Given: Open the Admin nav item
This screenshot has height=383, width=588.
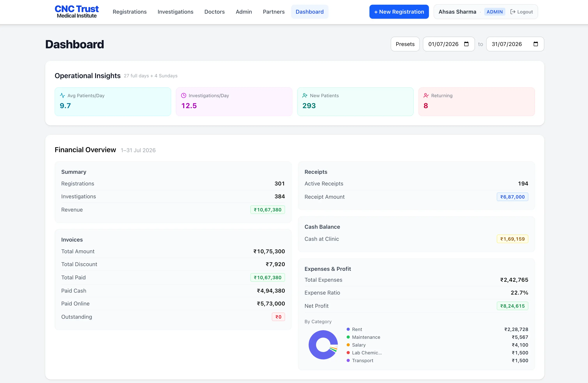Looking at the screenshot, I should coord(244,12).
